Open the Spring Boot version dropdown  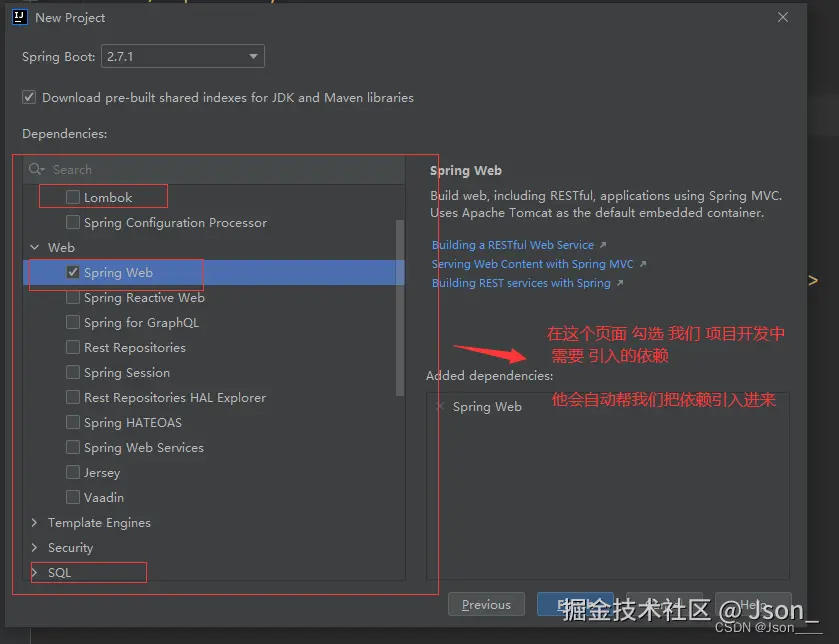[x=183, y=56]
